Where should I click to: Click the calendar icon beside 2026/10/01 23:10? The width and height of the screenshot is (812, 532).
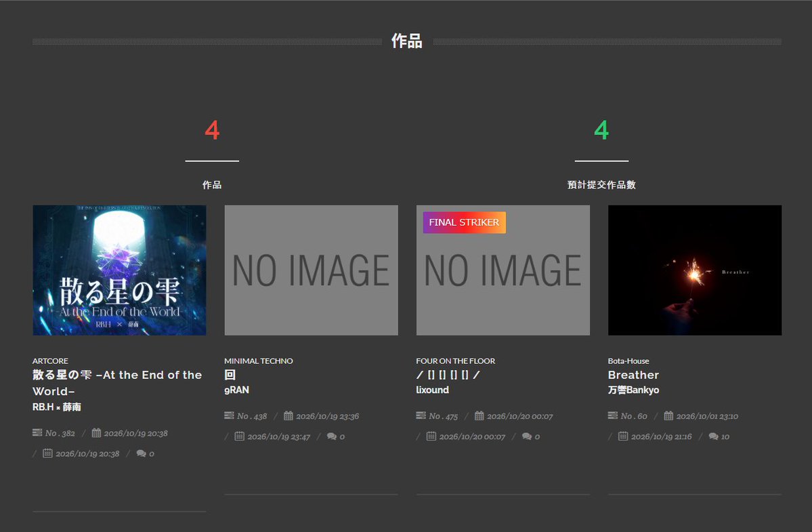pos(668,415)
